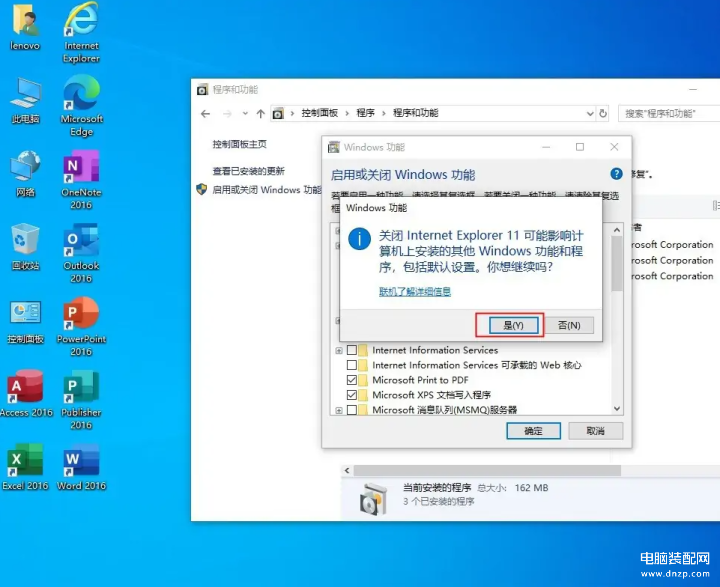This screenshot has width=720, height=587.
Task: Click left arrow of the horizontal scrollbar
Action: point(347,470)
